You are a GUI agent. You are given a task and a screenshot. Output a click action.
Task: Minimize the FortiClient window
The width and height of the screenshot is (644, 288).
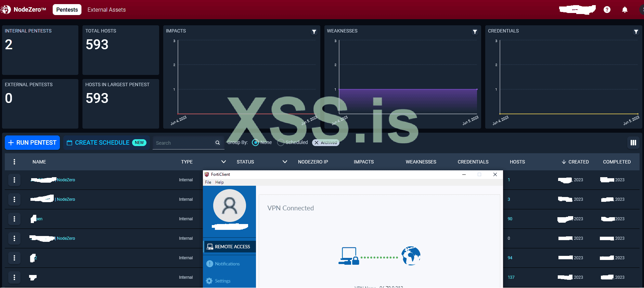click(464, 174)
